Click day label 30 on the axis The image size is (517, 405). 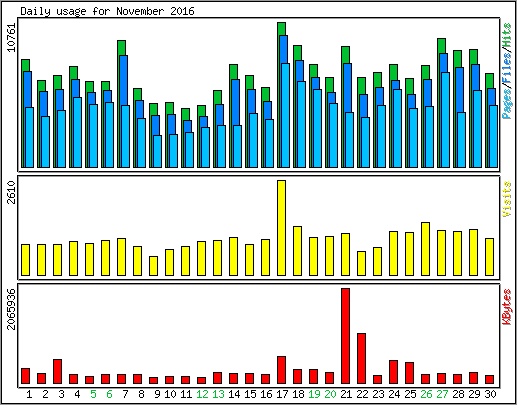[x=490, y=394]
